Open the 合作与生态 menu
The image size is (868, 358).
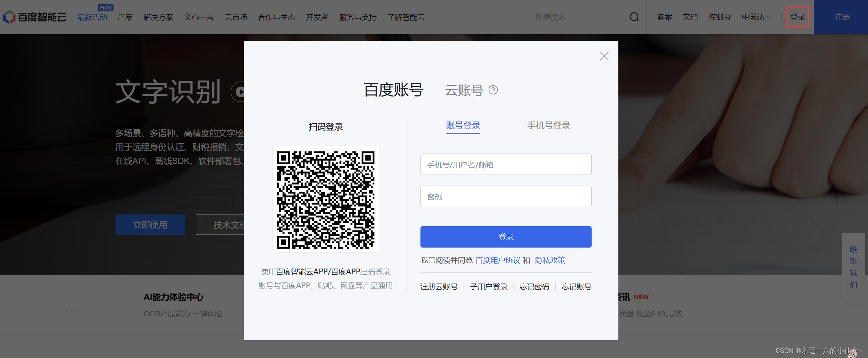click(x=276, y=17)
